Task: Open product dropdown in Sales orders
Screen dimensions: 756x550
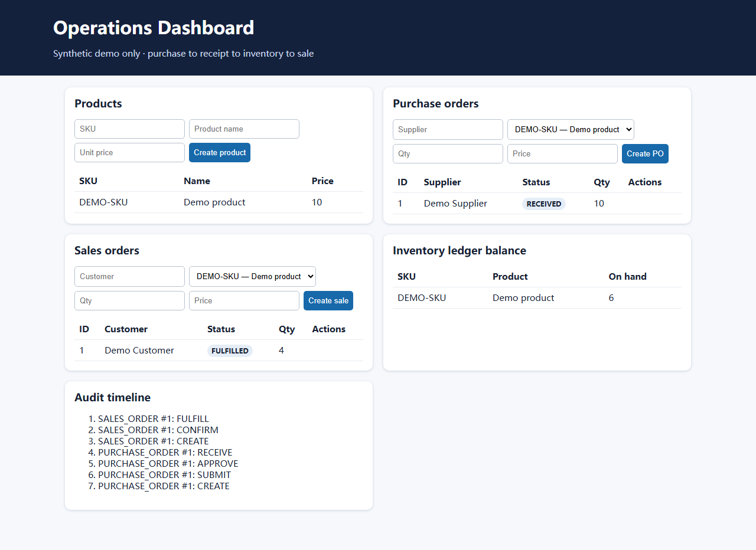Action: click(x=252, y=276)
